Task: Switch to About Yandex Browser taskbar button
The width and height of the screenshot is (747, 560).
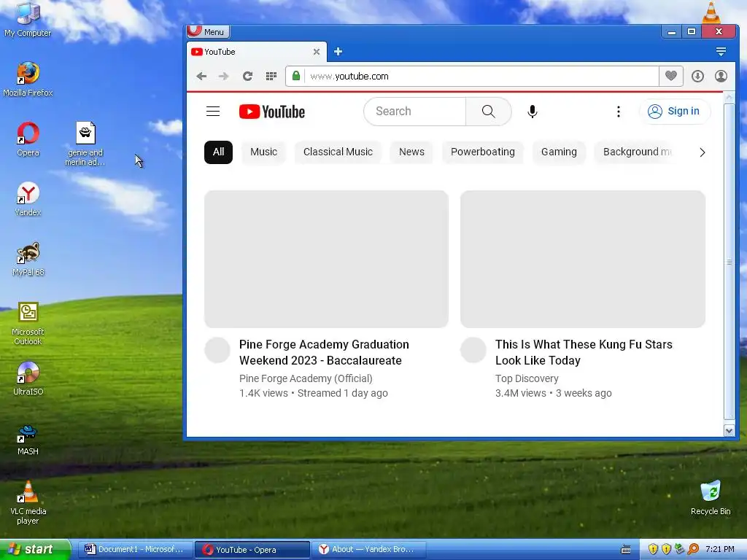Action: click(368, 550)
